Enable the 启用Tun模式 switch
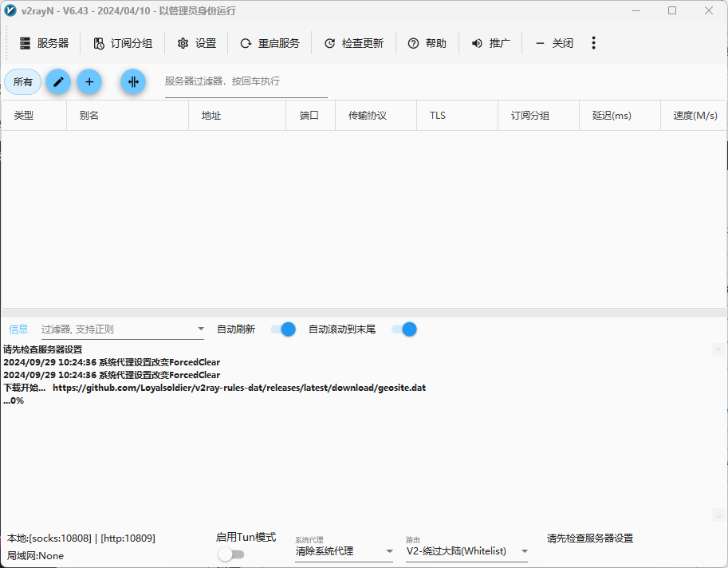The image size is (728, 568). [230, 554]
